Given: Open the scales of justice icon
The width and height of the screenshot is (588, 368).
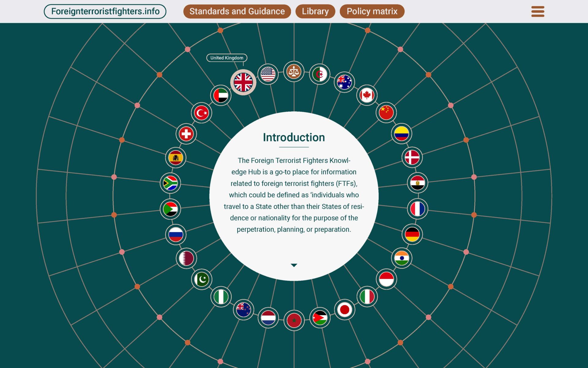Looking at the screenshot, I should [294, 72].
